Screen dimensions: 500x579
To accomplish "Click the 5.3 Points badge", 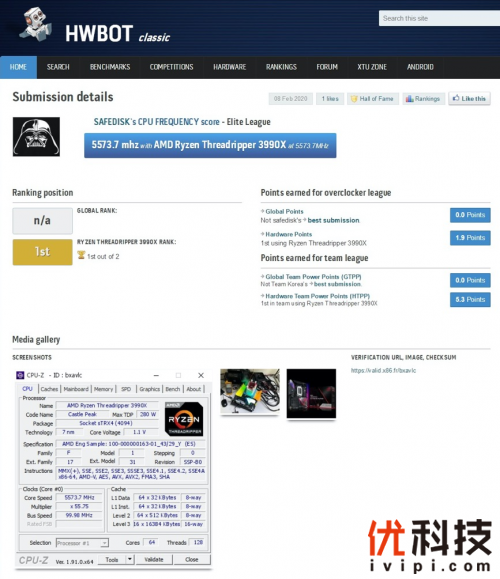I will point(470,299).
